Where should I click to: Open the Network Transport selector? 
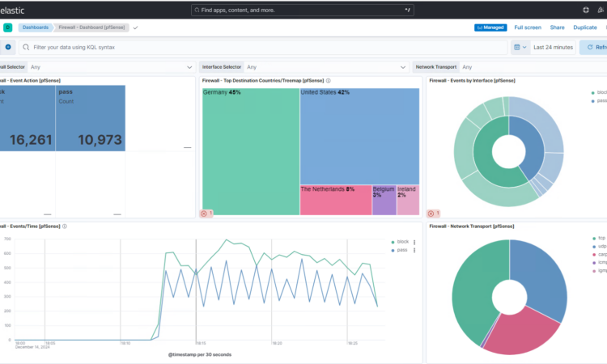pos(533,67)
